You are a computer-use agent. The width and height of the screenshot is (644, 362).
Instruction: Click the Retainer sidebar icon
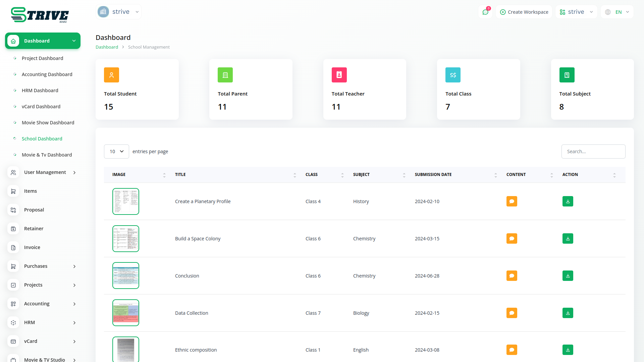tap(13, 229)
